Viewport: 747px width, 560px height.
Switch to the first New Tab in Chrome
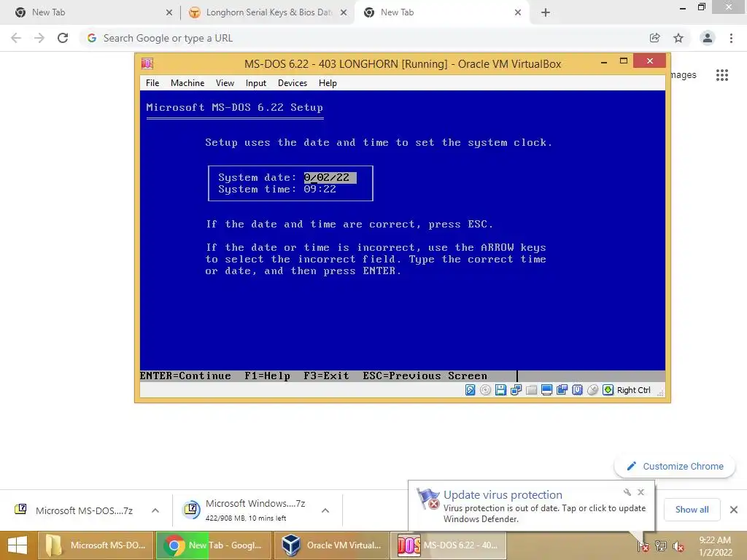pos(90,12)
